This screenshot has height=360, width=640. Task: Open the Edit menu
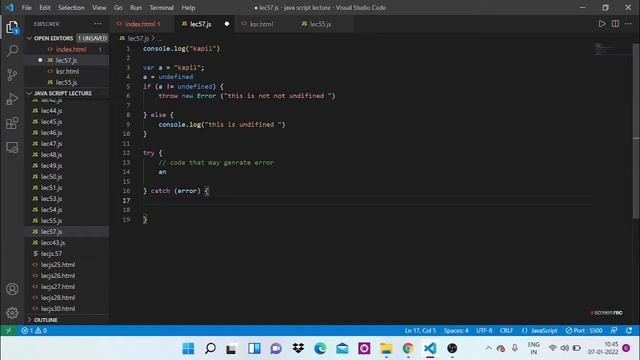point(44,7)
